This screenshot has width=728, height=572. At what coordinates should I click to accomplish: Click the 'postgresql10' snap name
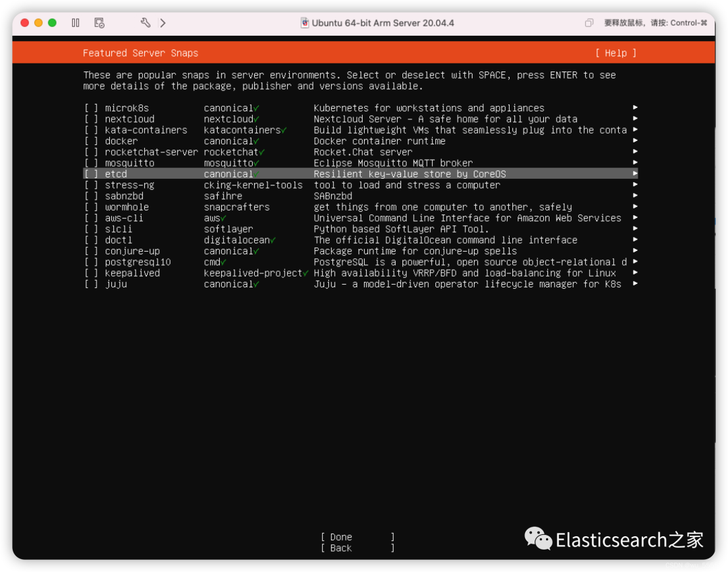pos(138,262)
